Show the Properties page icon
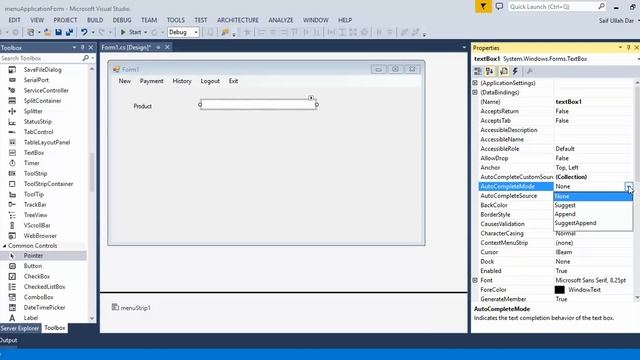This screenshot has height=360, width=640. (504, 71)
